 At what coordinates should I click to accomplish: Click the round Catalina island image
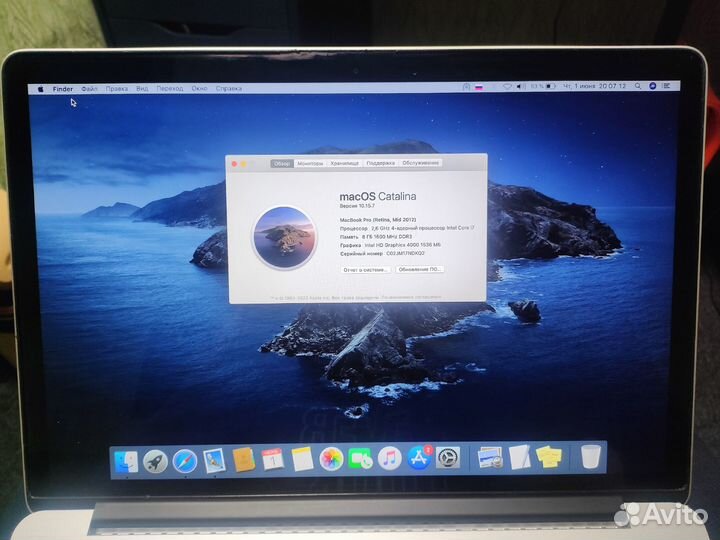click(285, 237)
